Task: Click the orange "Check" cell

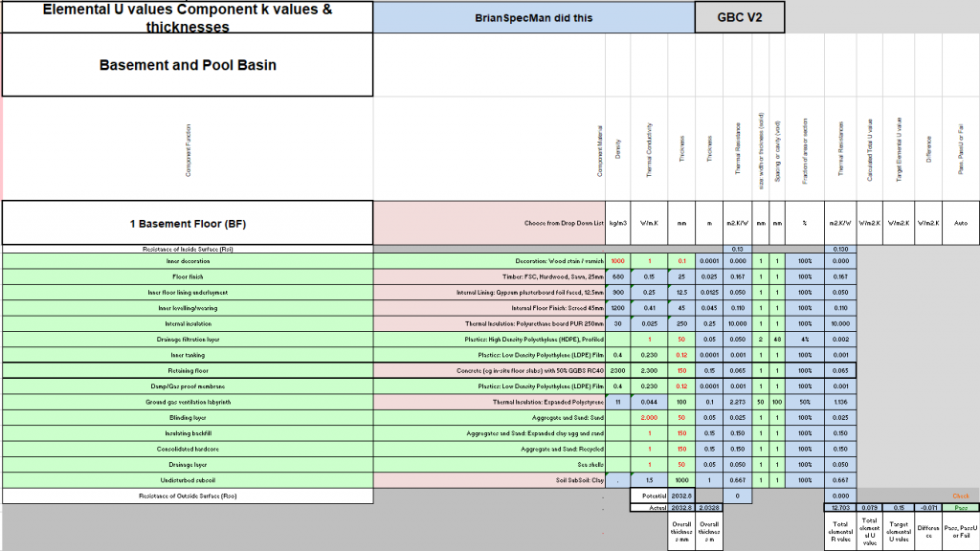Action: click(x=961, y=496)
